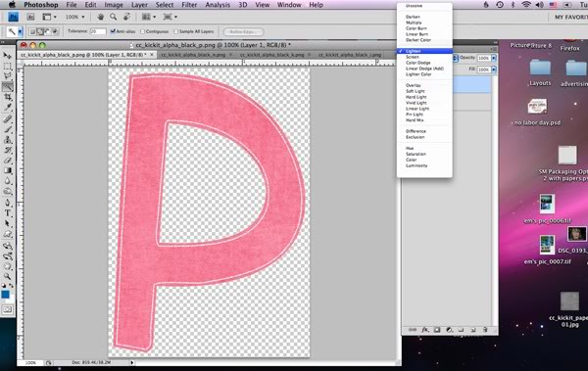588x371 pixels.
Task: Create new adjustment layer icon
Action: tap(449, 330)
